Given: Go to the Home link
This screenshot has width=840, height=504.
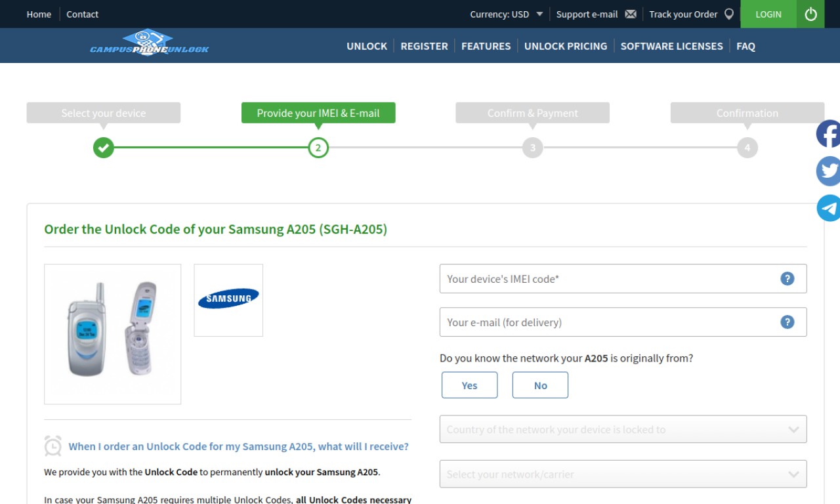Looking at the screenshot, I should click(39, 14).
